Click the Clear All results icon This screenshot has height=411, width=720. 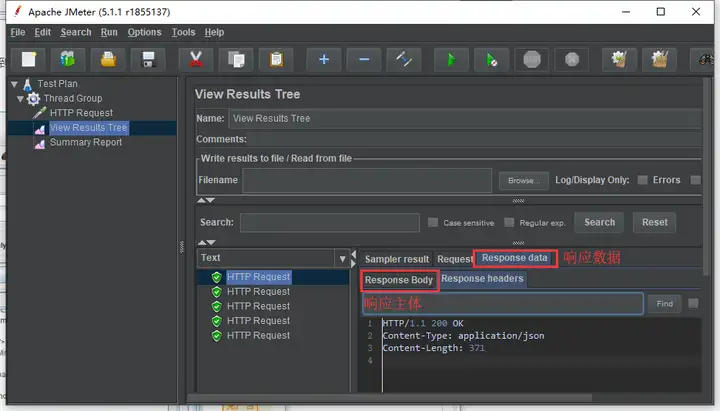coord(659,59)
